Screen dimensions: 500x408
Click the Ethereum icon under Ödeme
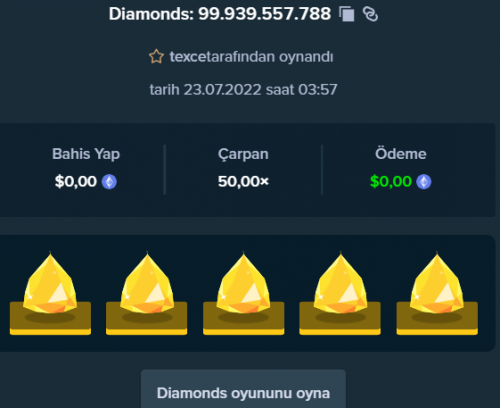point(424,182)
